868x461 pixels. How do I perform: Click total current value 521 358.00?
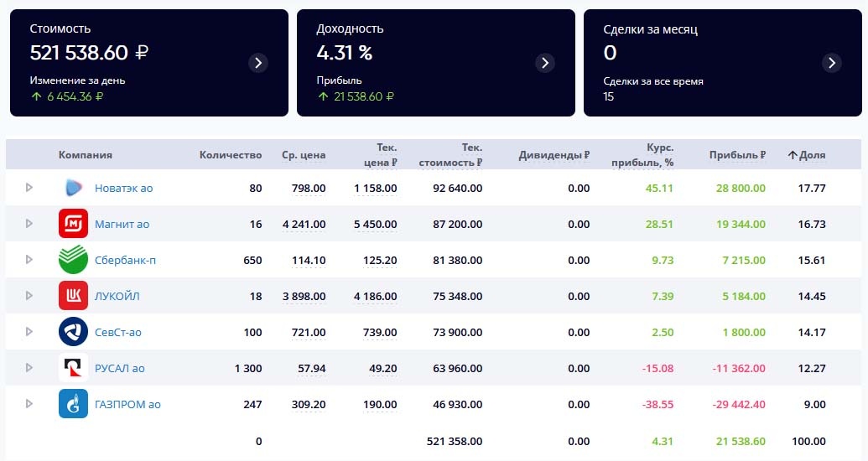pyautogui.click(x=455, y=441)
